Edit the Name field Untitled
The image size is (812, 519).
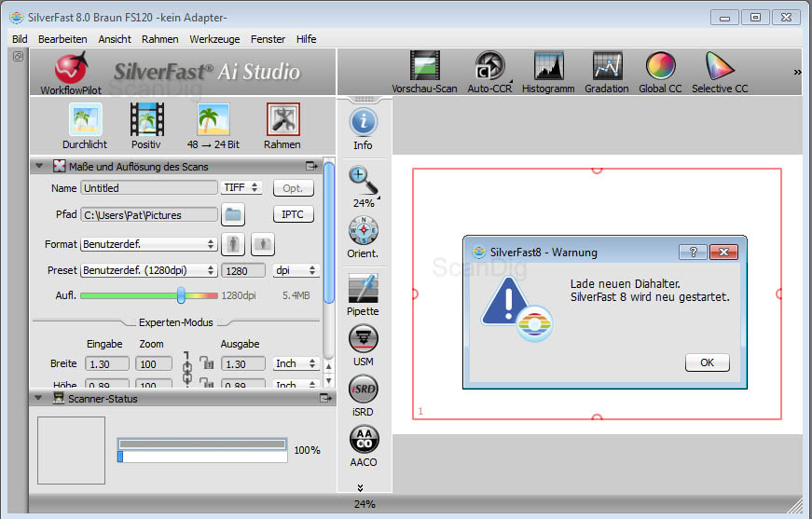(149, 188)
